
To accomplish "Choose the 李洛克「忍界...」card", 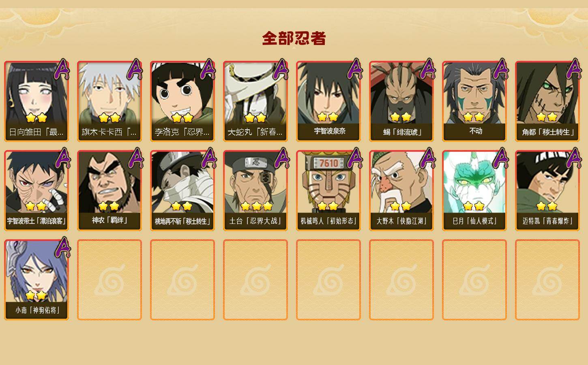I will point(182,101).
